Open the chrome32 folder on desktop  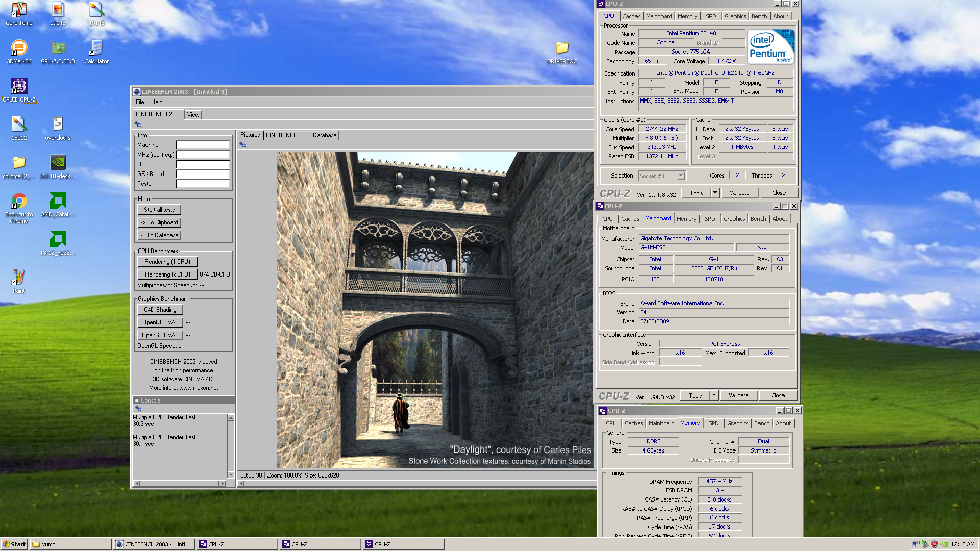click(x=19, y=167)
